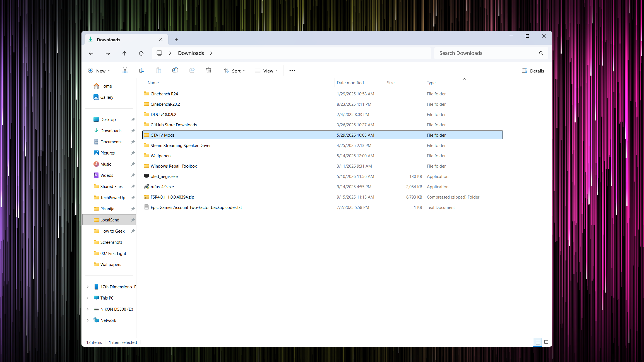This screenshot has width=644, height=362.
Task: Click the Copy icon in toolbar
Action: coord(142,71)
